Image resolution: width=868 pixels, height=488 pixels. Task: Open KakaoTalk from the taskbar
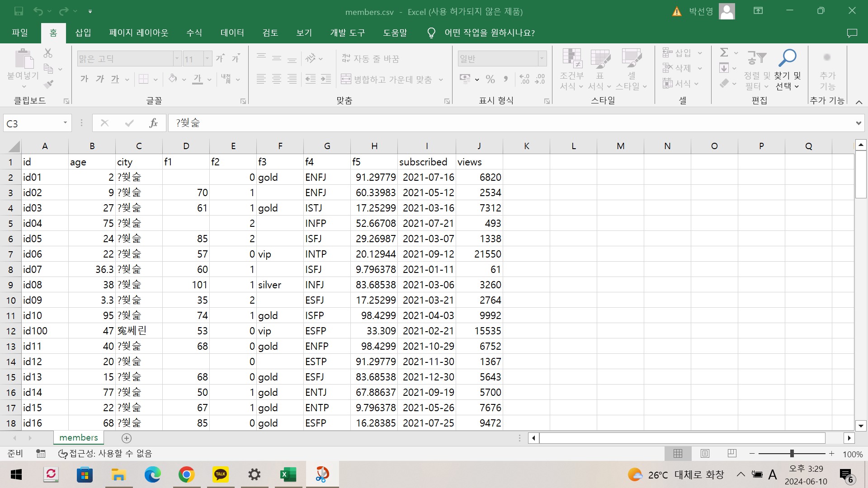pos(220,474)
